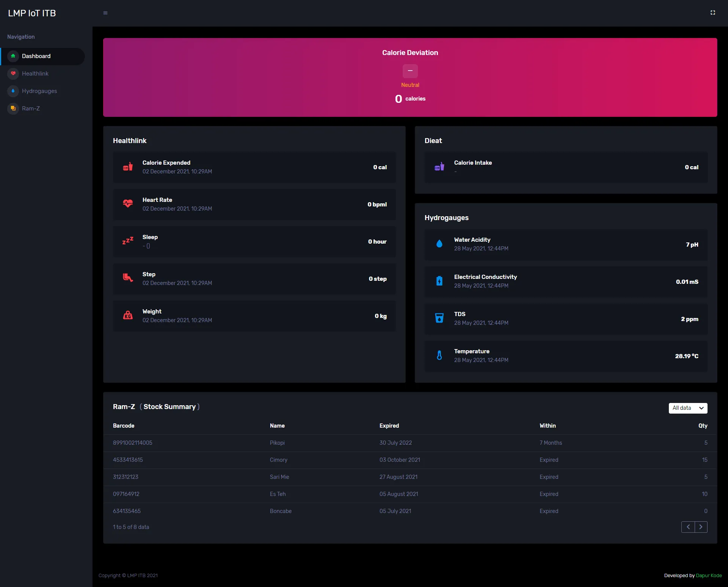The image size is (728, 587).
Task: Click the Healthlink heart icon in sidebar
Action: click(x=13, y=74)
